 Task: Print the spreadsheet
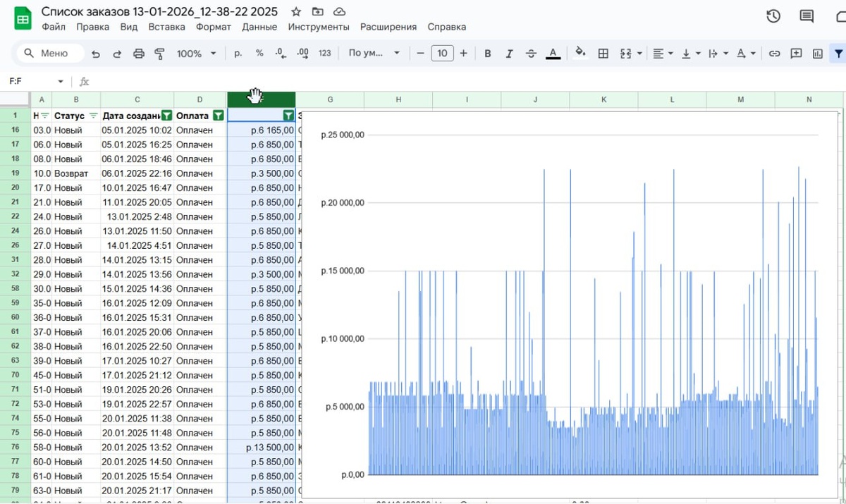click(x=139, y=54)
